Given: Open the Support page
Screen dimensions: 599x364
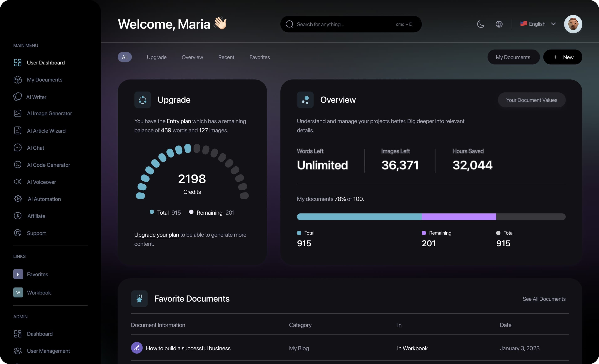Looking at the screenshot, I should click(x=36, y=233).
